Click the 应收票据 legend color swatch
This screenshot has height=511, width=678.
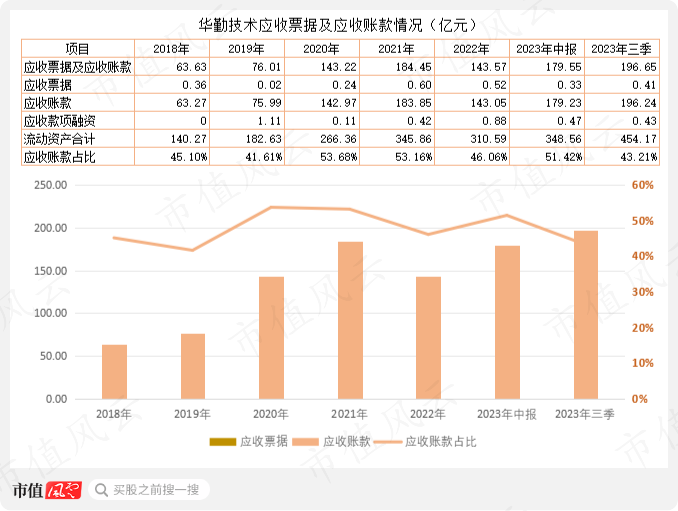[223, 441]
